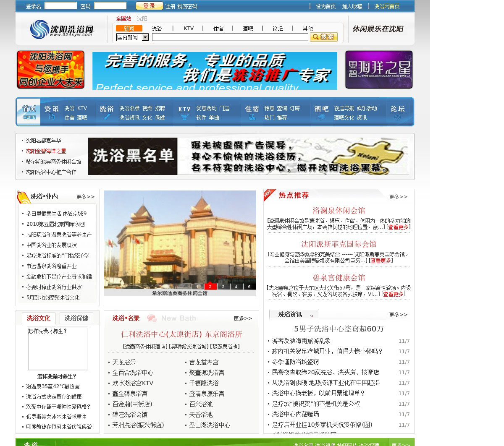Screen dimensions: 504x446
Task: Click the 资讯 document icon in navigation bar
Action: pos(52,117)
